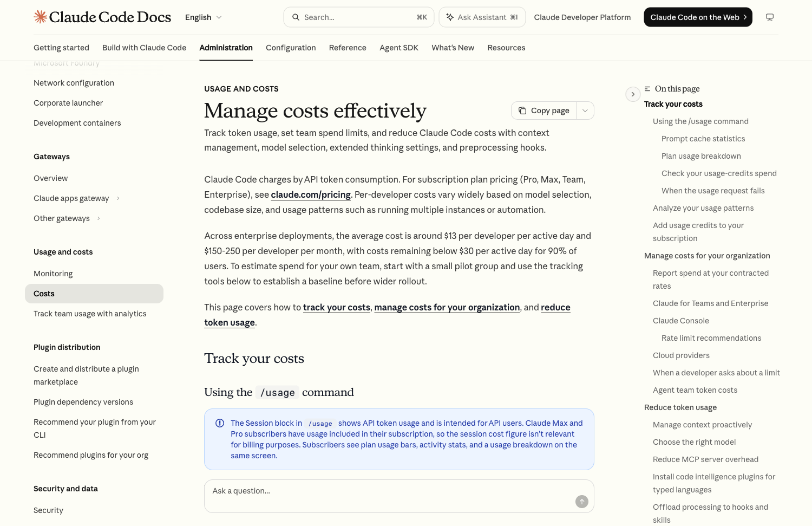Focus the Search input field
Viewport: 812px width, 526px height.
click(358, 17)
